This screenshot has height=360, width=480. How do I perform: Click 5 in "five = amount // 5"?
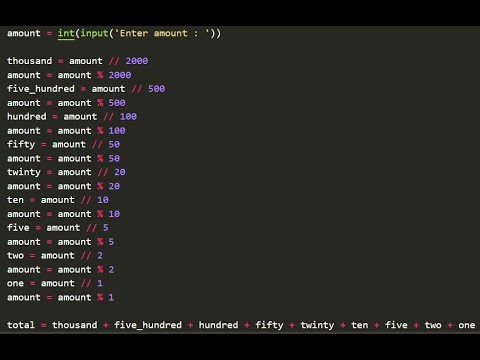coord(106,228)
